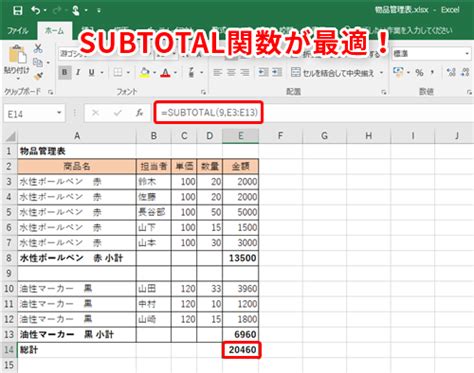The width and height of the screenshot is (474, 373).
Task: Select cell E14 containing 20460
Action: coord(241,350)
